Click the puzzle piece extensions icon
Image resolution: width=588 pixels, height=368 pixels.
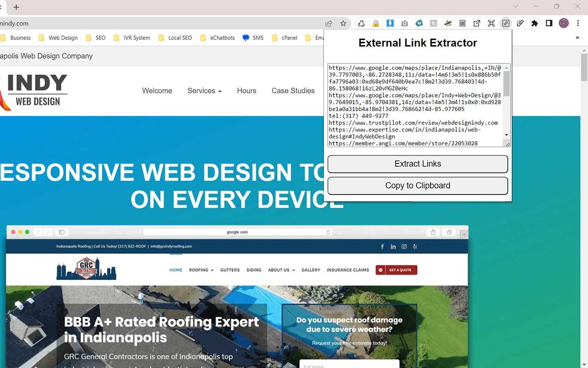(534, 23)
